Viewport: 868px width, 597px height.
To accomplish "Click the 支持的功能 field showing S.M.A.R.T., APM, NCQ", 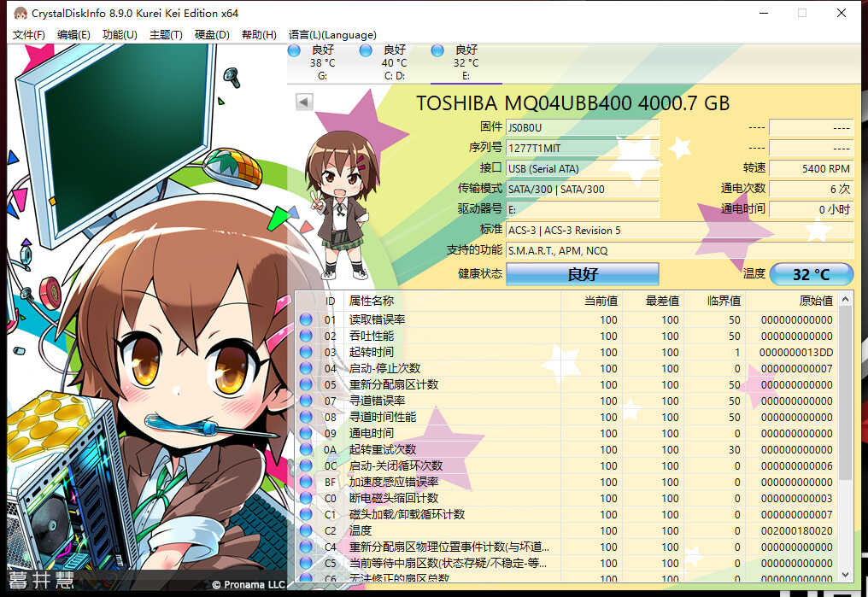I will pos(680,250).
